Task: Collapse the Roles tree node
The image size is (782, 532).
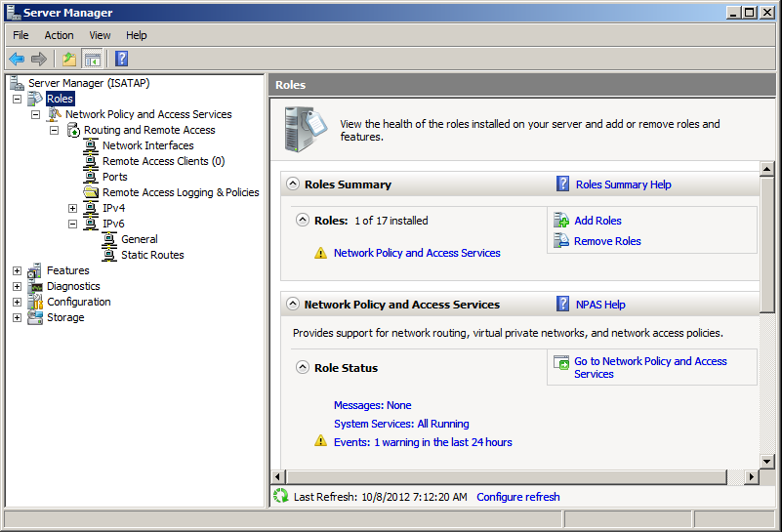Action: (18, 99)
